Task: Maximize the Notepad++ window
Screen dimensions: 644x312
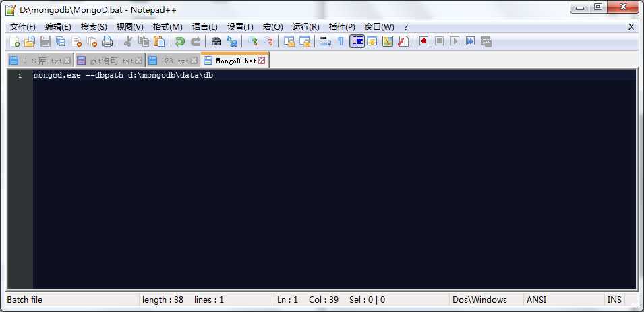Action: point(598,7)
